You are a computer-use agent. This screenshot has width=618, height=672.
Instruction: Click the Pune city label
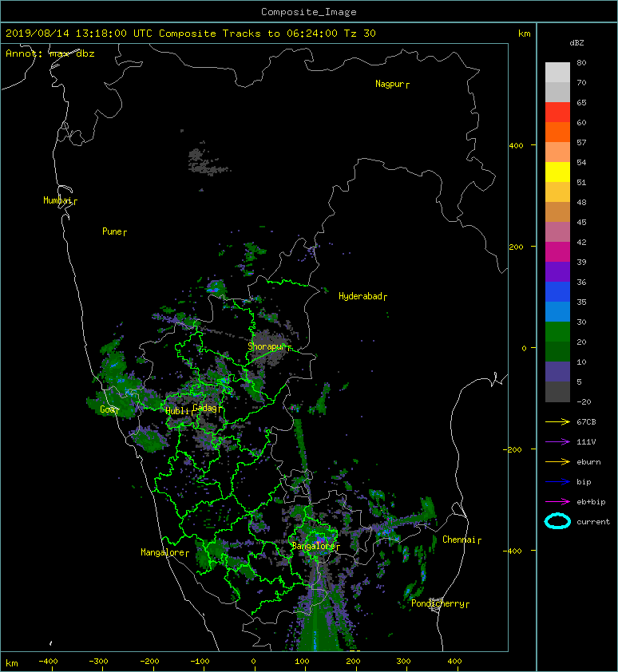pos(112,231)
